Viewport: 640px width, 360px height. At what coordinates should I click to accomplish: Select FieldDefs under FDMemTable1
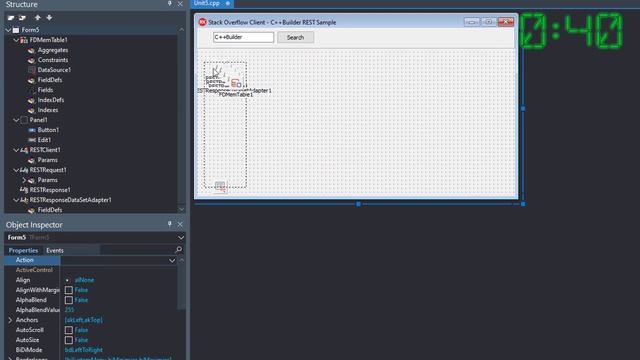50,80
